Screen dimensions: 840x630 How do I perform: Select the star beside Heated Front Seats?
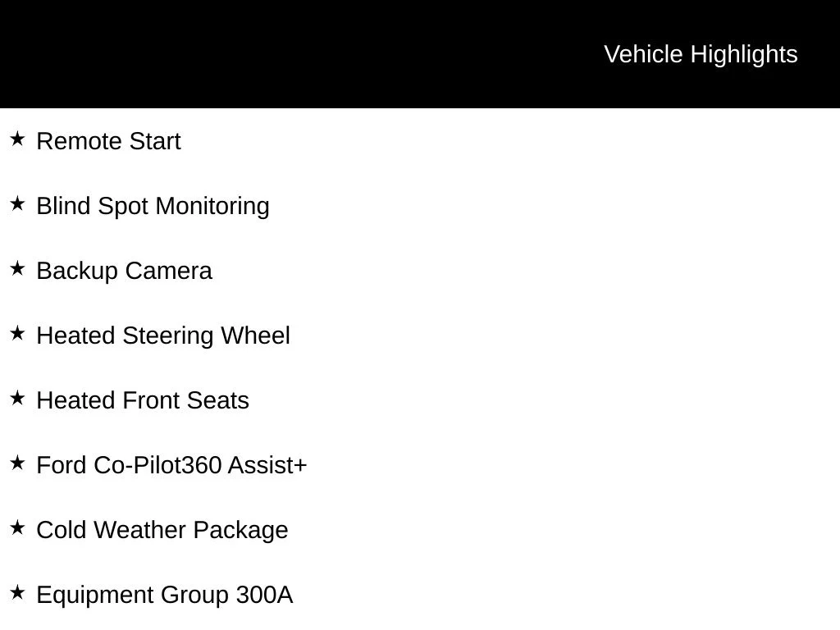pyautogui.click(x=17, y=399)
